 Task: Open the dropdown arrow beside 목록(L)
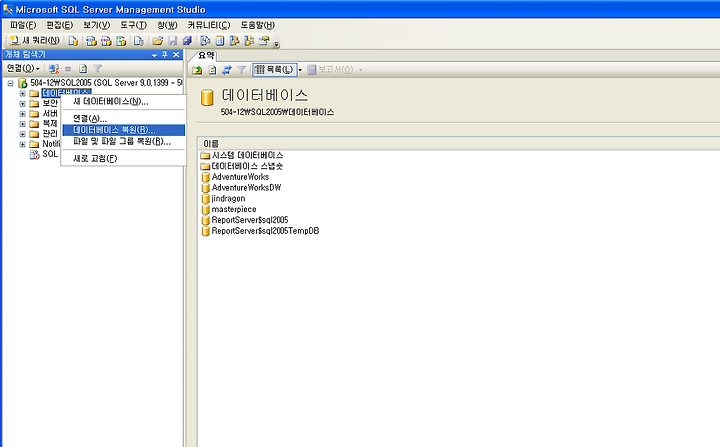pos(300,70)
